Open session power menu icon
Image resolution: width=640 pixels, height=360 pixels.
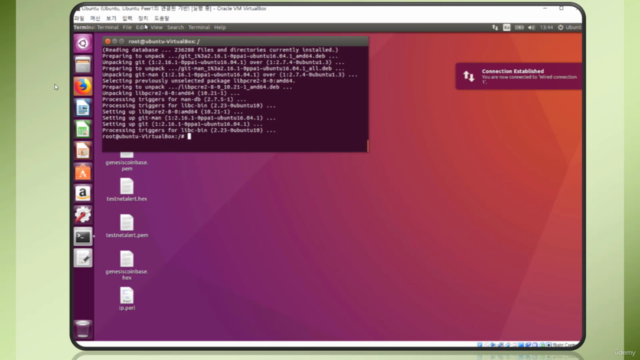coord(560,27)
